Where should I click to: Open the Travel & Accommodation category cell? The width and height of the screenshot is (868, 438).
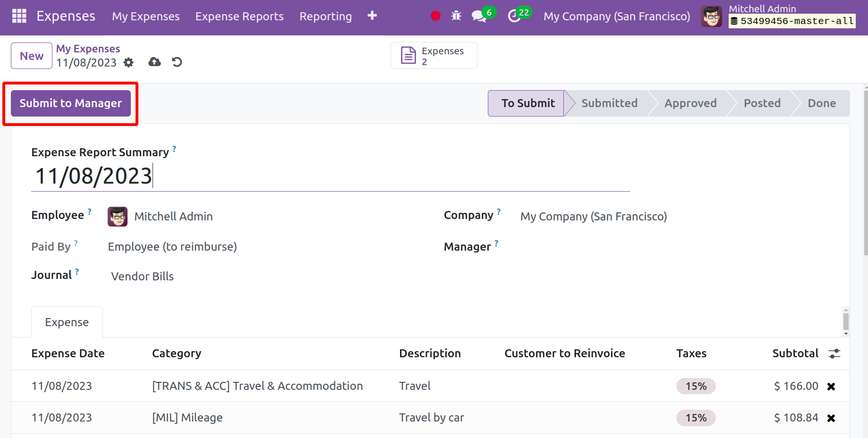[x=257, y=386]
